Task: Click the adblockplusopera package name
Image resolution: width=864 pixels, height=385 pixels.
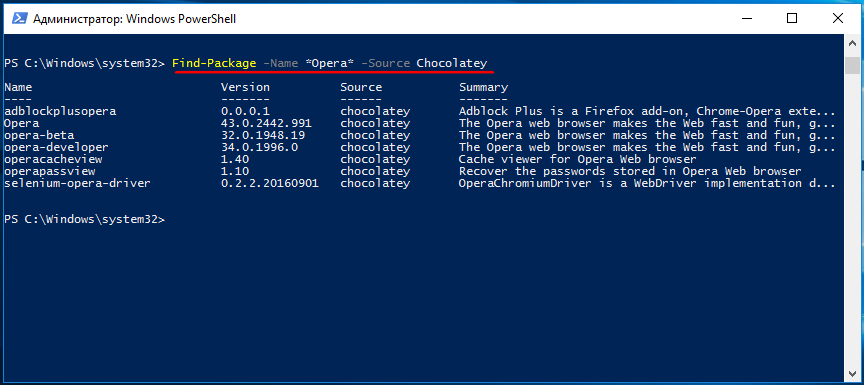Action: click(60, 111)
